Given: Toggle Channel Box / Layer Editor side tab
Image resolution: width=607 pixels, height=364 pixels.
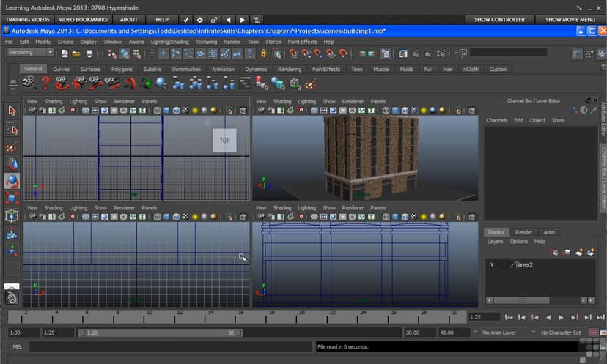Looking at the screenshot, I should coord(603,178).
